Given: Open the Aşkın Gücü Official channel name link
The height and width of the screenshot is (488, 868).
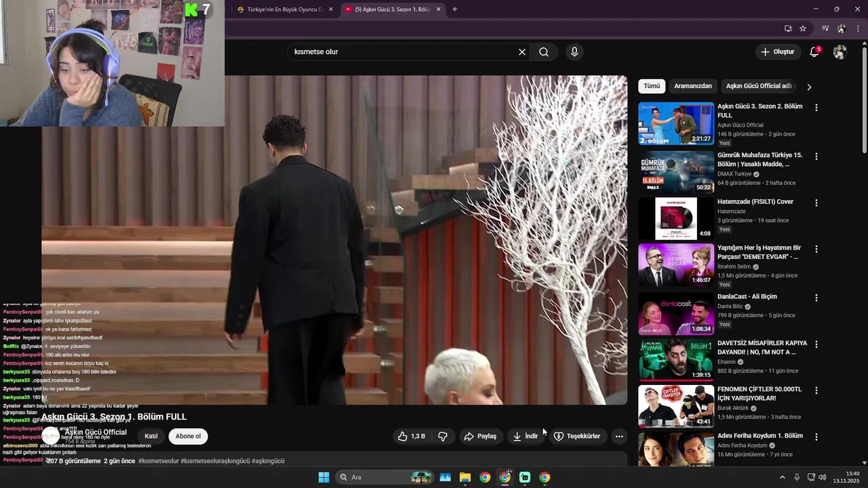Looking at the screenshot, I should [x=96, y=432].
